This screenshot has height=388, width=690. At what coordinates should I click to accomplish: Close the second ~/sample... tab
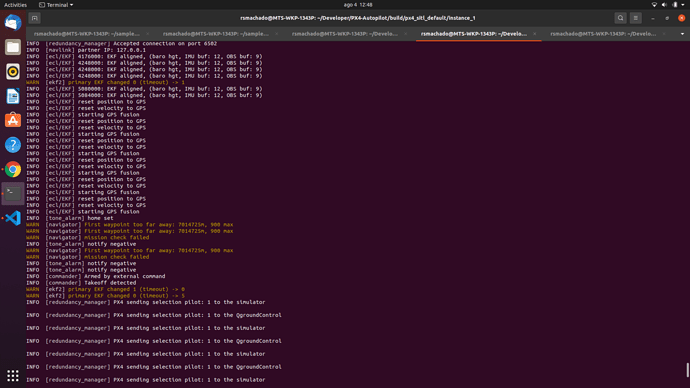point(276,34)
